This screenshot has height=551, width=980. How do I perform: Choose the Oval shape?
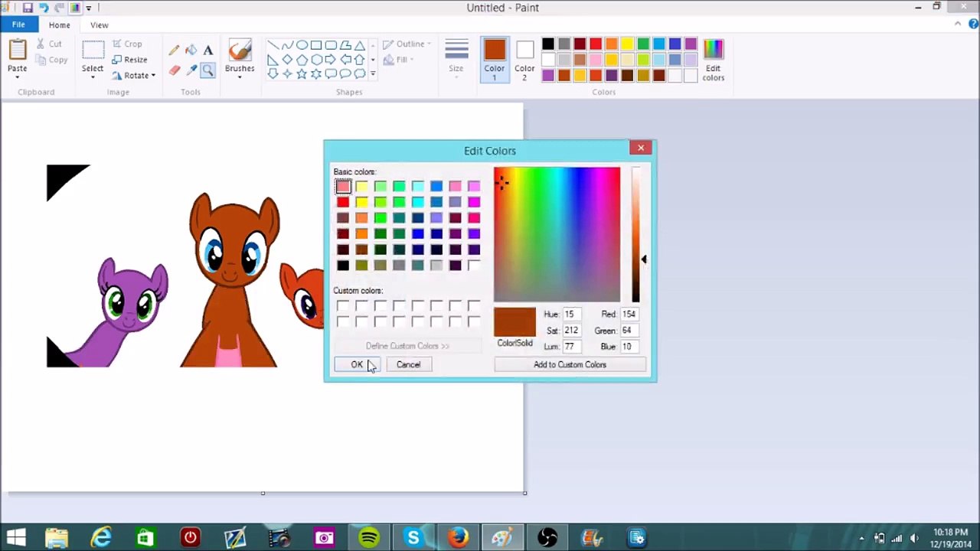pyautogui.click(x=302, y=45)
